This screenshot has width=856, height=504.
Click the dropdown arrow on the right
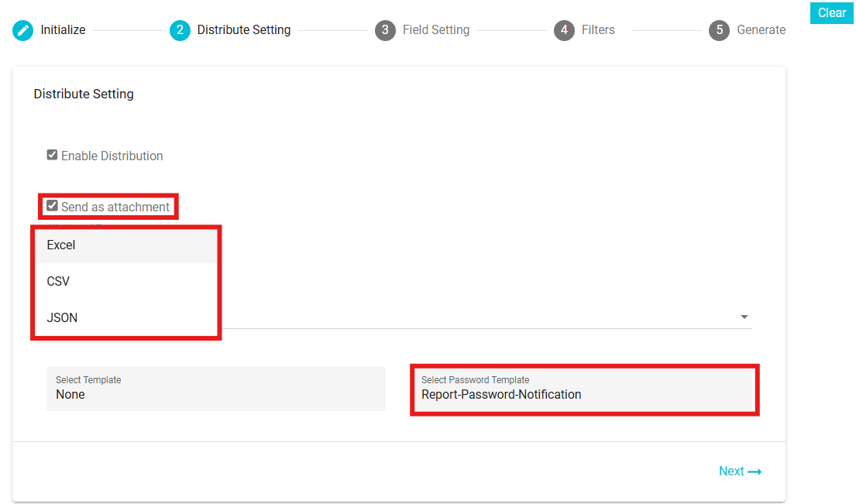point(744,317)
